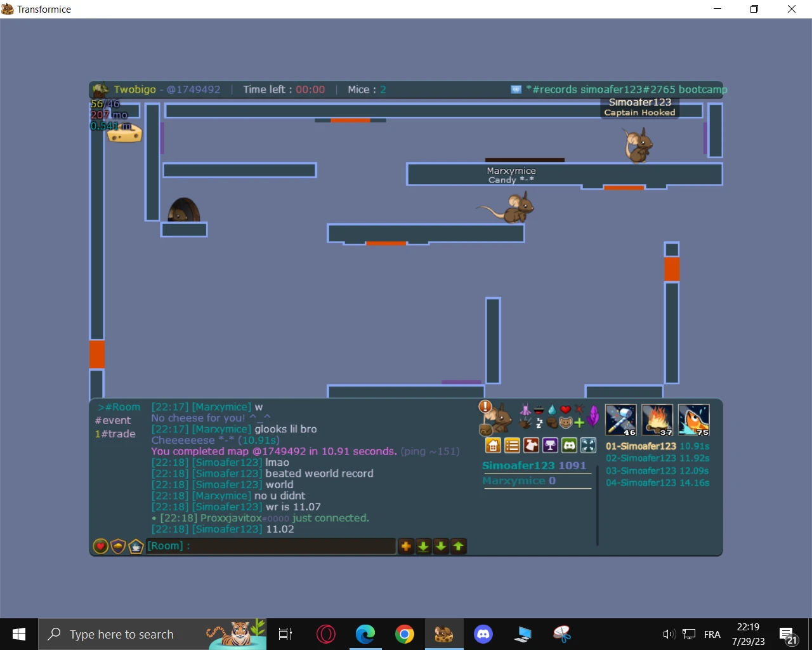Open the purple trophy icon

pyautogui.click(x=550, y=446)
